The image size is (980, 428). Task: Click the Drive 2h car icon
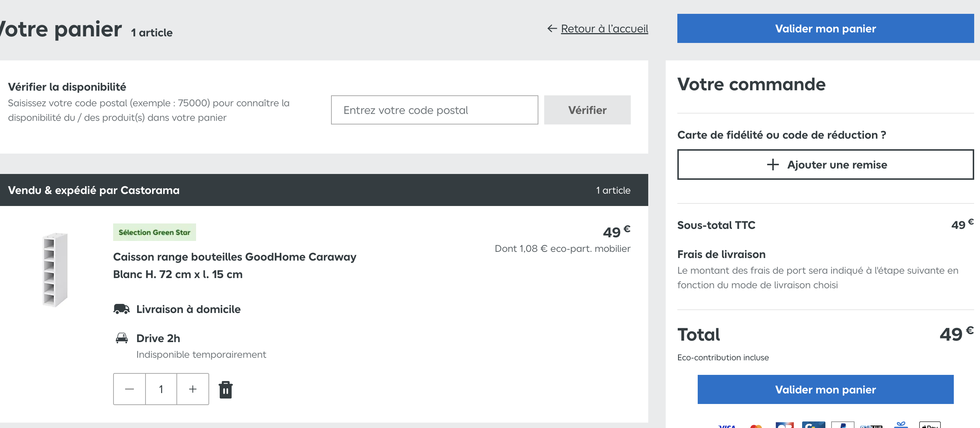coord(122,338)
